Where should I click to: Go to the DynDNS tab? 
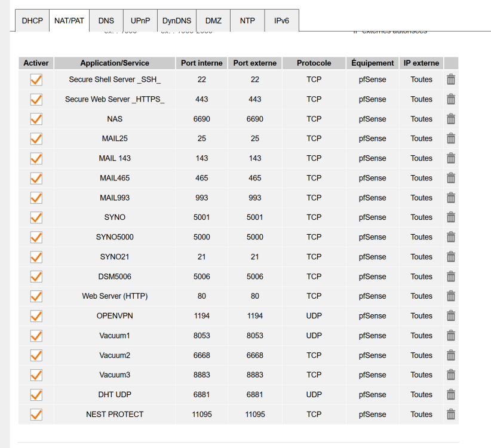177,20
